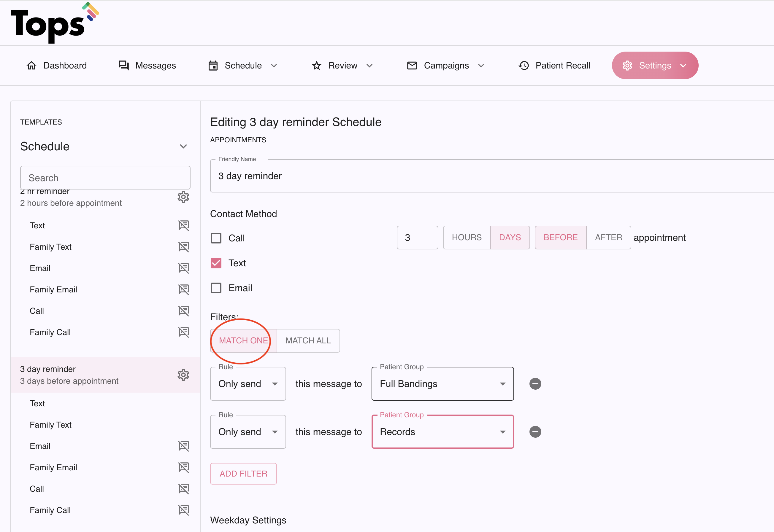The height and width of the screenshot is (532, 774).
Task: Click disabled-message icon beside 2 hr Call
Action: tap(183, 311)
